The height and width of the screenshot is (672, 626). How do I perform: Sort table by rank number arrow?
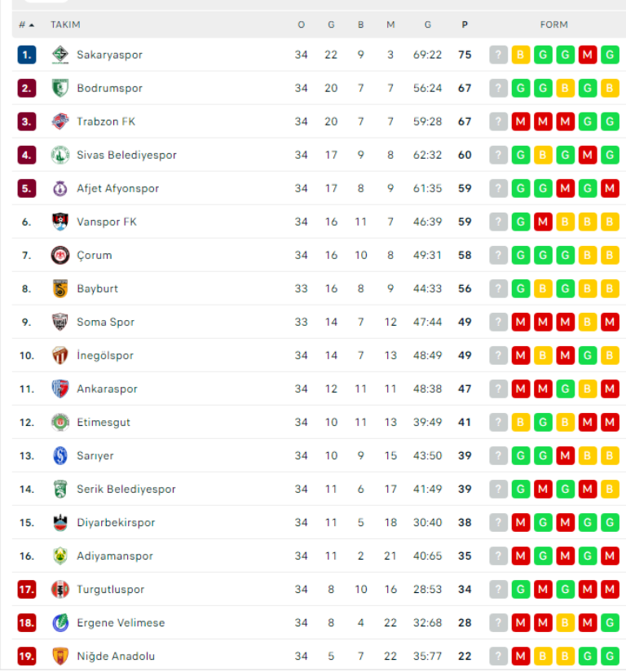tap(27, 25)
